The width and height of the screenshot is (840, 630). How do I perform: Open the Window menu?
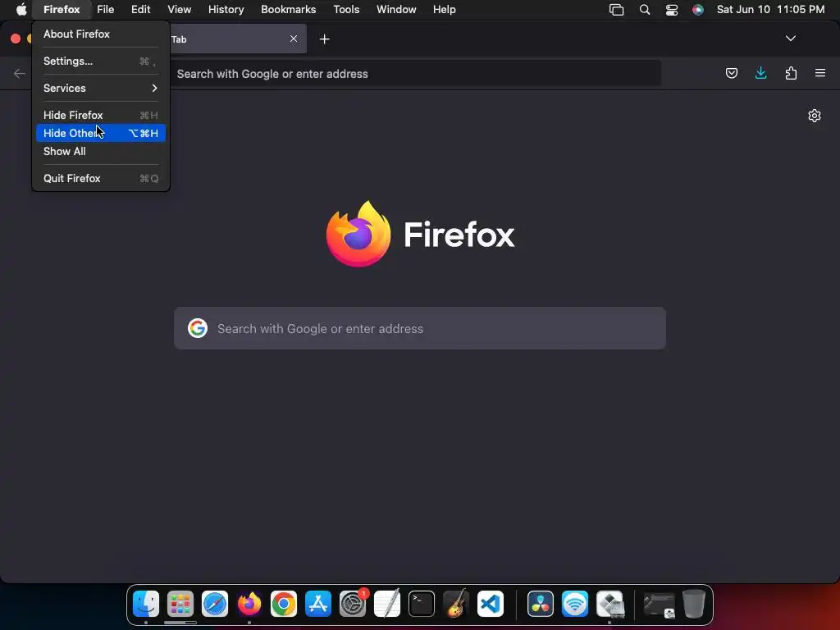coord(396,9)
